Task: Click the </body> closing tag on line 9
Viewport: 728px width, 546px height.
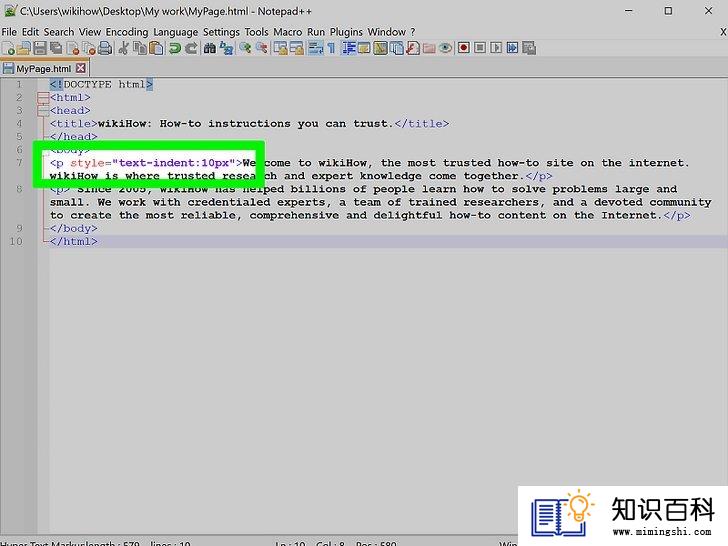Action: tap(74, 228)
